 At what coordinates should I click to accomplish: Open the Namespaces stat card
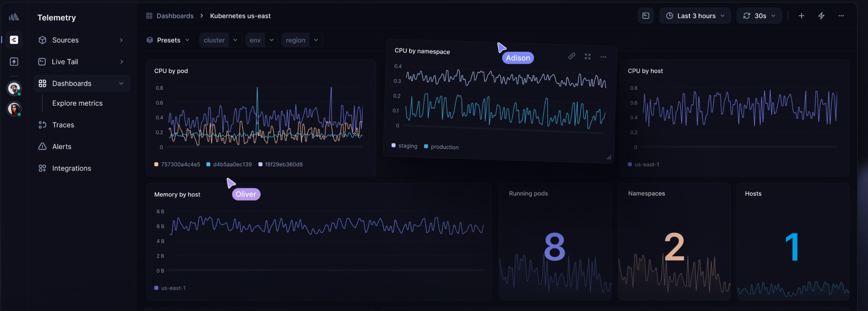click(674, 242)
